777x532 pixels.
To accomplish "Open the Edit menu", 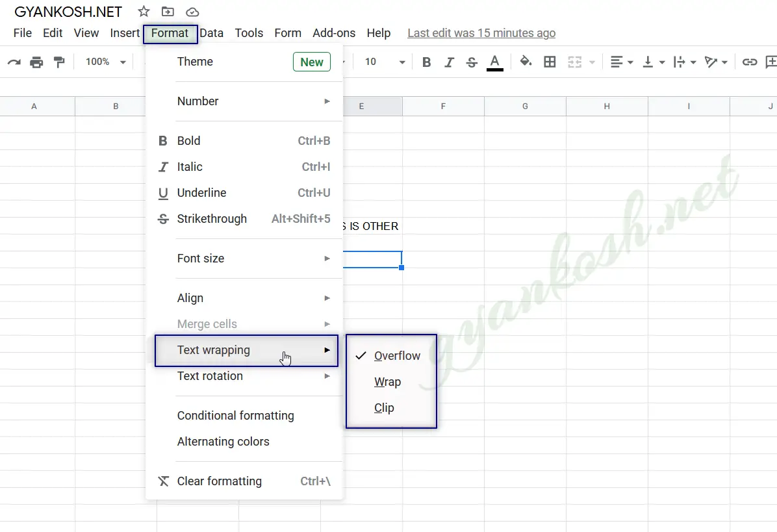I will click(x=53, y=33).
